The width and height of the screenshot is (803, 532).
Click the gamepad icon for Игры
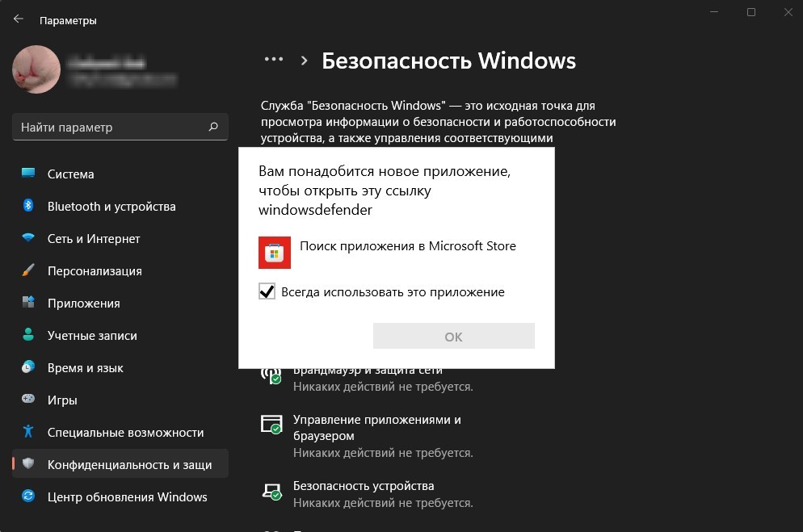click(x=28, y=399)
